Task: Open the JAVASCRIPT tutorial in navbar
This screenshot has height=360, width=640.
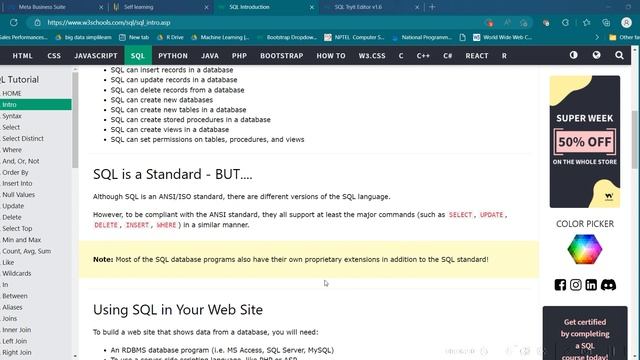Action: tap(96, 56)
